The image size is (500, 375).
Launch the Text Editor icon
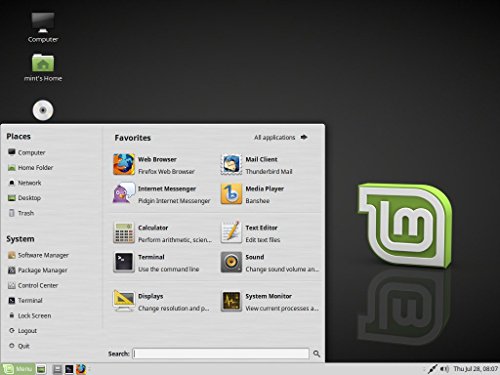(x=231, y=232)
